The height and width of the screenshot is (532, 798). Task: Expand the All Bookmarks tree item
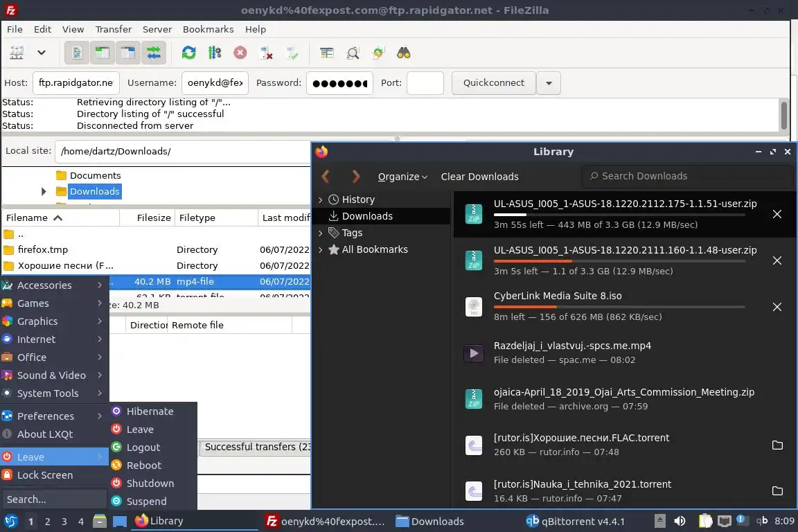point(320,249)
